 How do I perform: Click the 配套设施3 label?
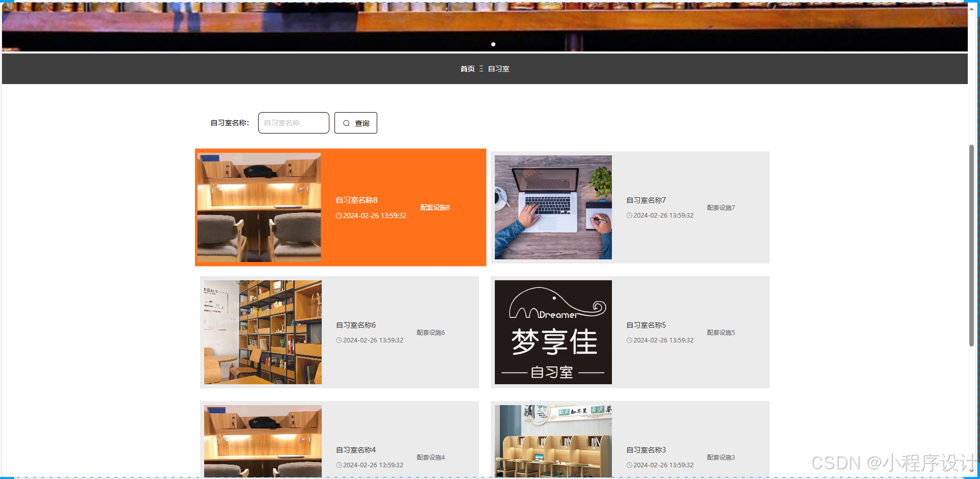[x=721, y=458]
